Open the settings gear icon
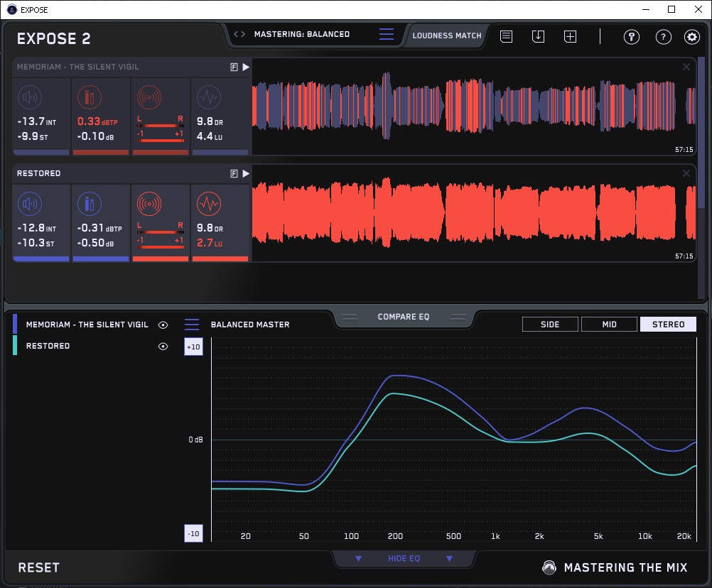The image size is (712, 588). coord(691,37)
